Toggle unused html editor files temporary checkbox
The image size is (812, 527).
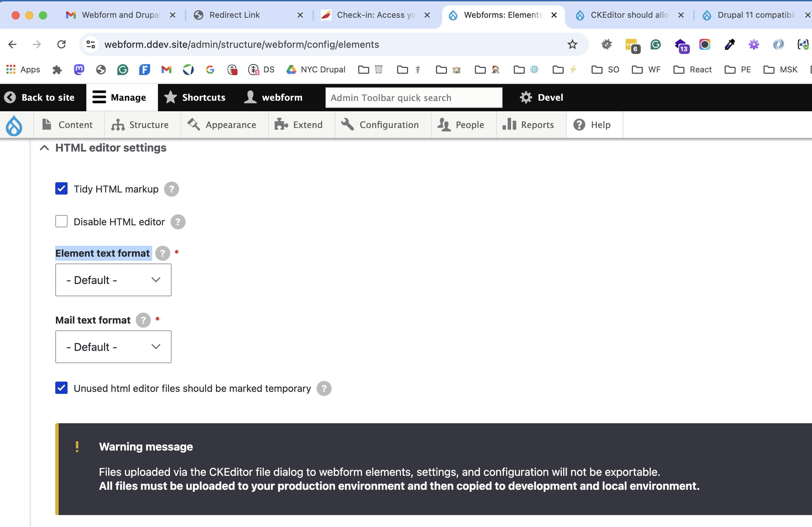pos(61,388)
